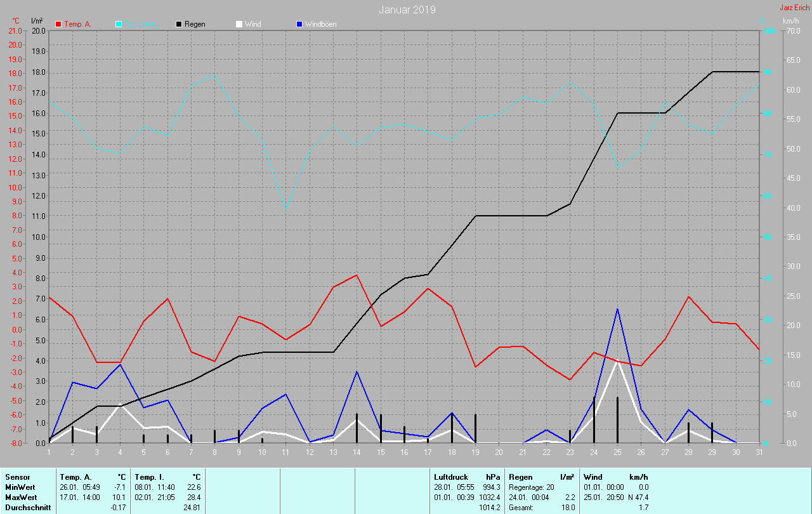
Task: Click day 25 on the x-axis
Action: (x=618, y=452)
